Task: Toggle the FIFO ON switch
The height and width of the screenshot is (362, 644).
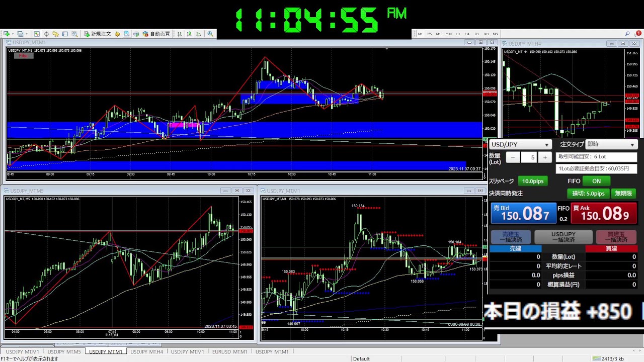Action: [x=596, y=181]
